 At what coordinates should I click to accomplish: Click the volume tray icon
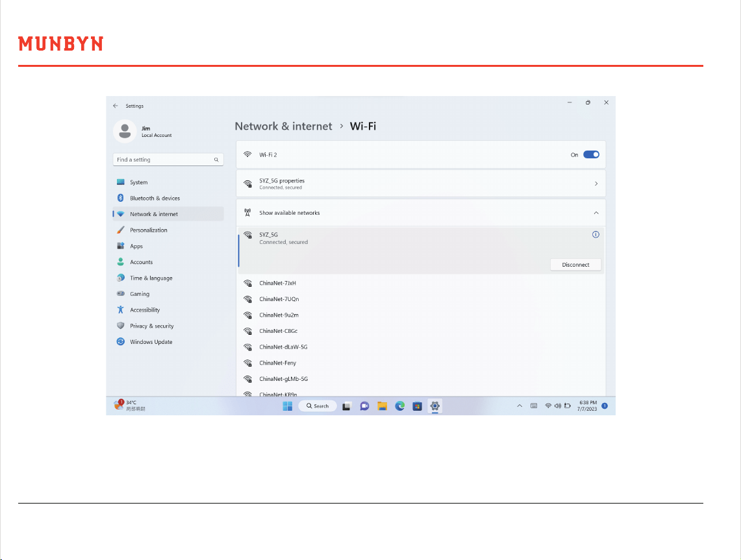coord(558,406)
